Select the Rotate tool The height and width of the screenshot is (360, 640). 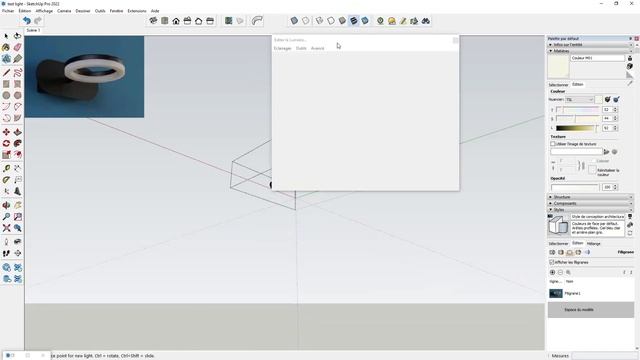pyautogui.click(x=6, y=144)
